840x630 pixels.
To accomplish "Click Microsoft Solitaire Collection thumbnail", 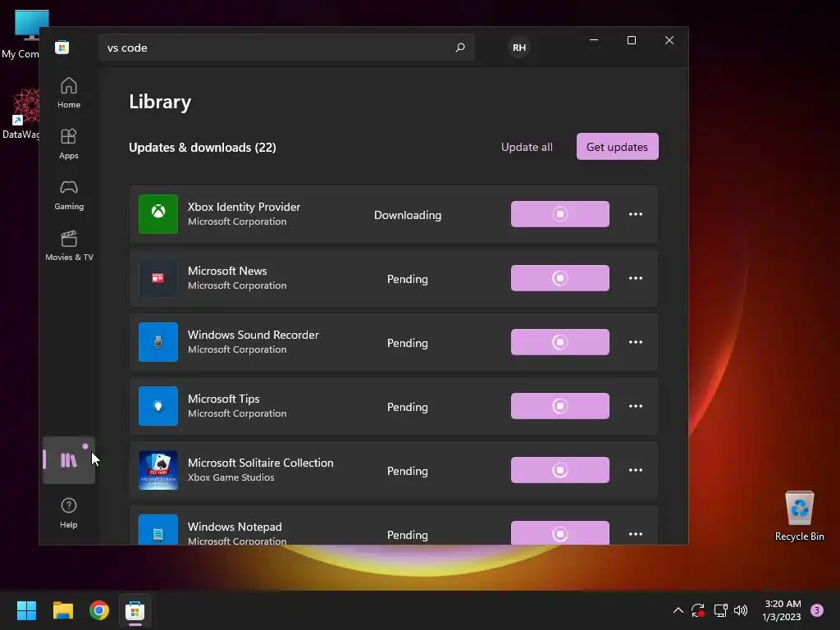I will (x=158, y=470).
